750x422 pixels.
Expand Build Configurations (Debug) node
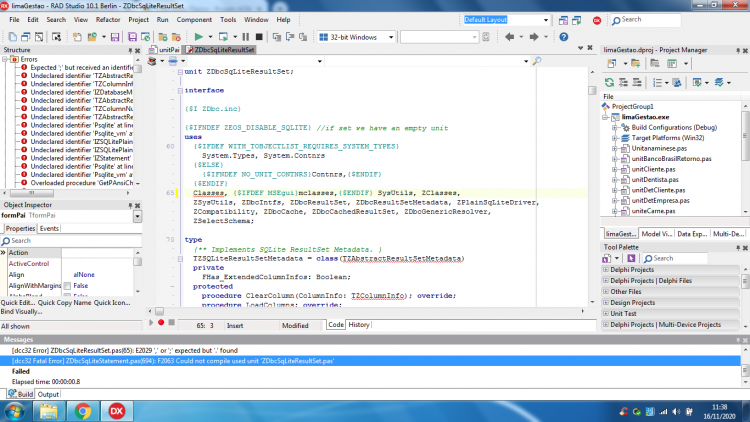coord(615,128)
